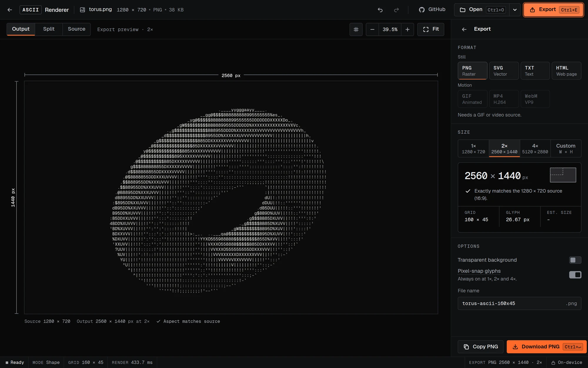Viewport: 588px width, 368px height.
Task: Select PNG Raster format
Action: click(472, 71)
